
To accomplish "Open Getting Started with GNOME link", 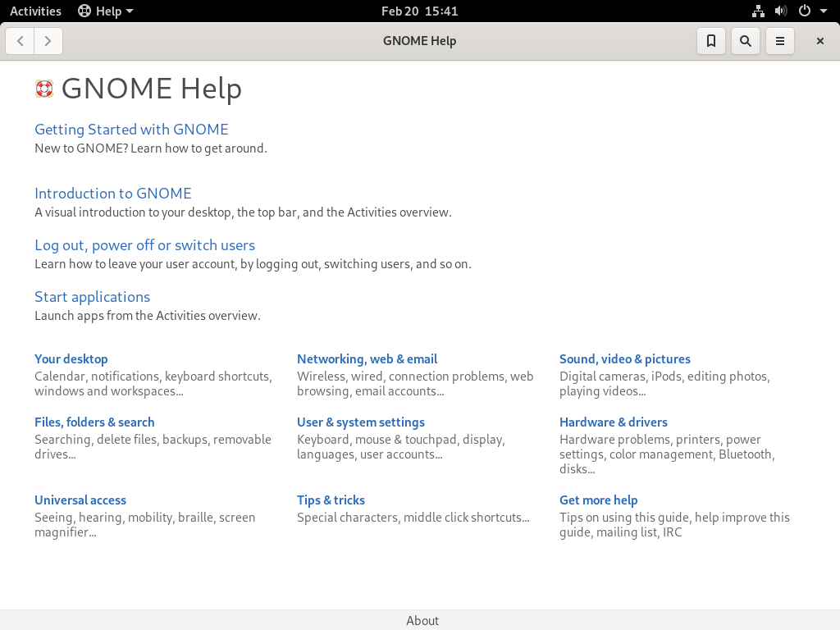I will click(x=131, y=129).
